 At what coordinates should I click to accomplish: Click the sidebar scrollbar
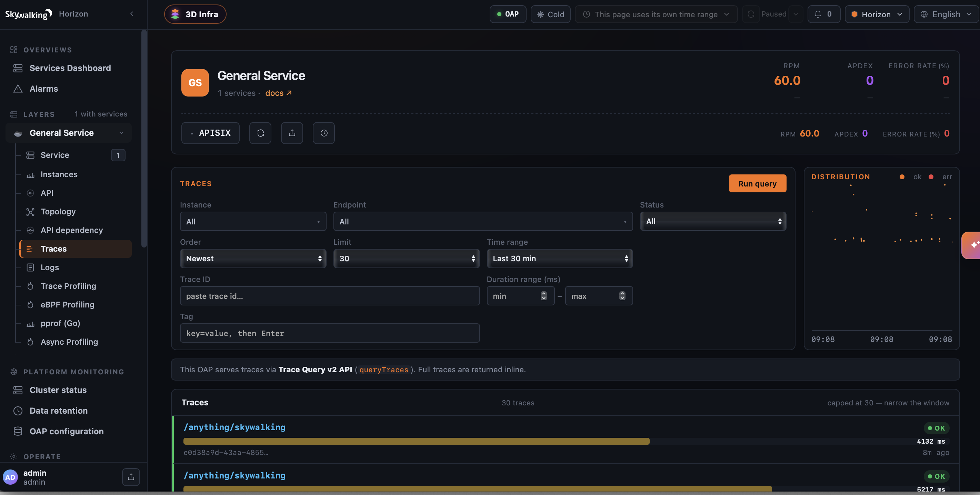click(144, 139)
